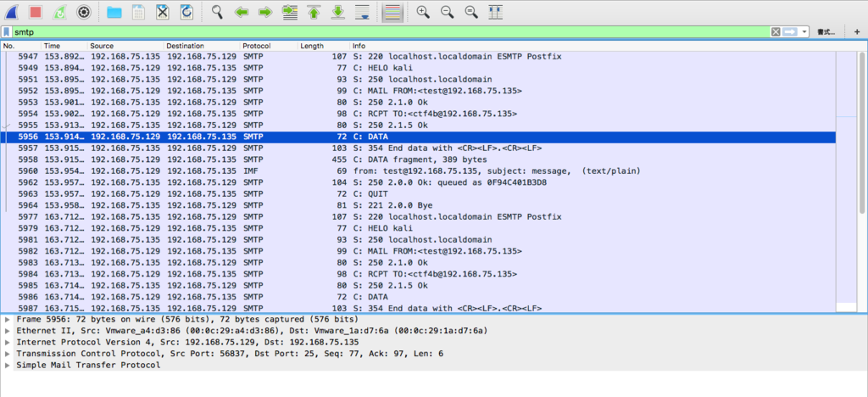Zoom out the packet text
Viewport: 868px width, 397px height.
coord(448,12)
